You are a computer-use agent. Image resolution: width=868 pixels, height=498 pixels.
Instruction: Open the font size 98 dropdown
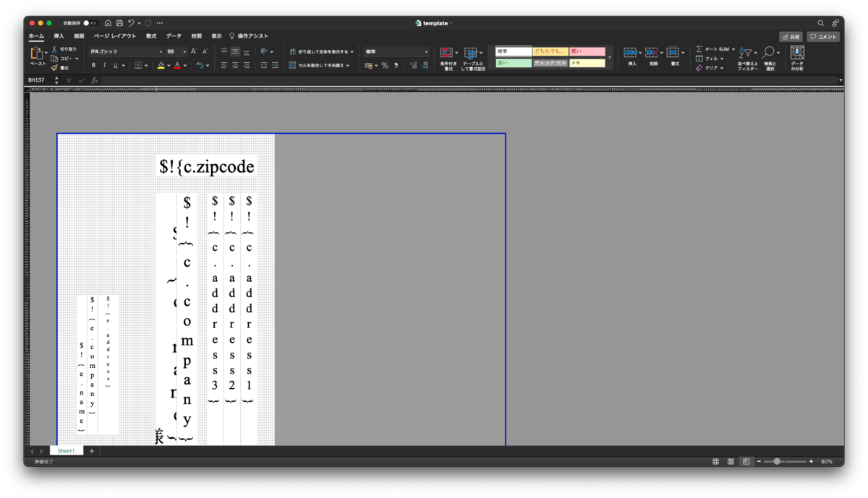[185, 52]
